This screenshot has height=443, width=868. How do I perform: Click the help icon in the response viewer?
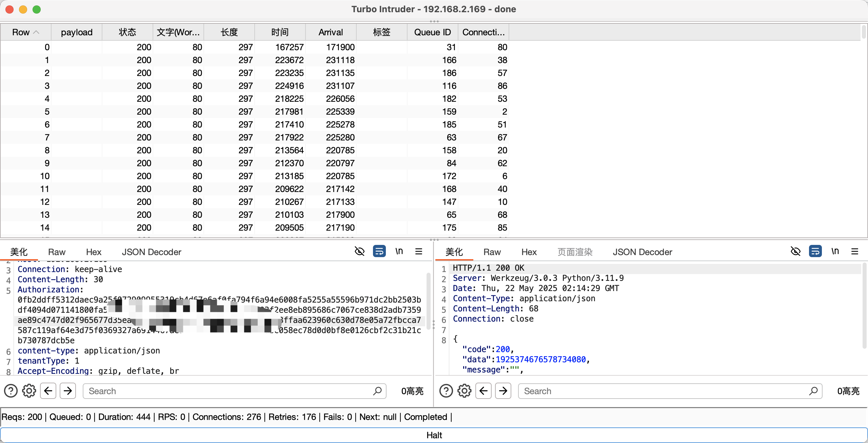(x=446, y=391)
